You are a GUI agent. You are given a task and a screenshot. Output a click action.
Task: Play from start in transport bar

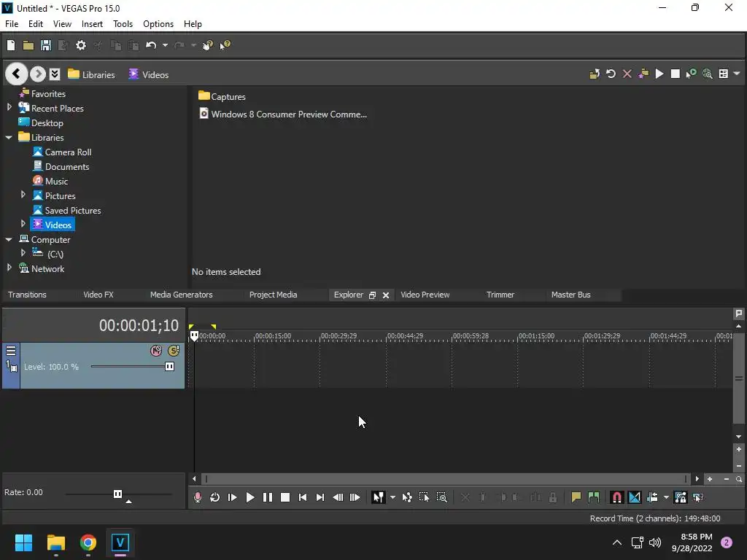[233, 497]
